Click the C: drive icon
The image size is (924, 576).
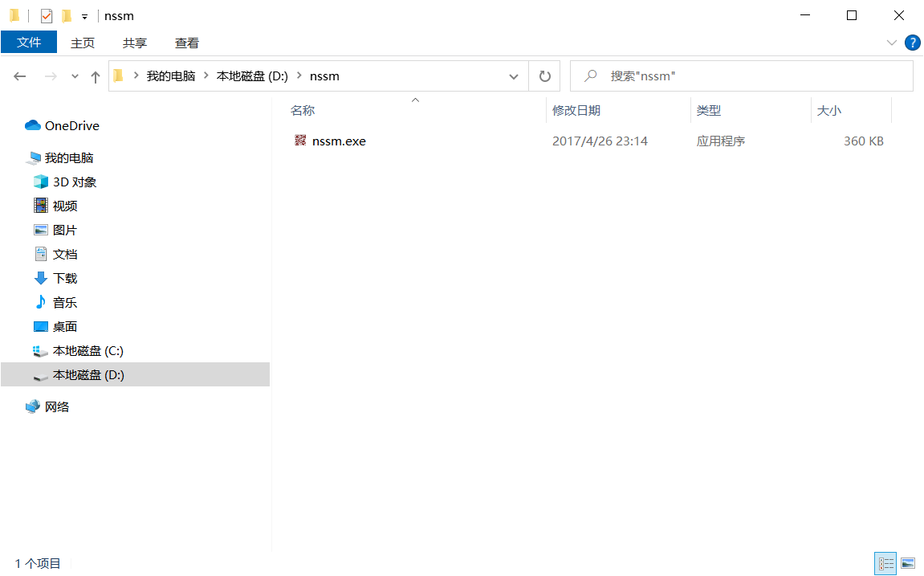[40, 351]
